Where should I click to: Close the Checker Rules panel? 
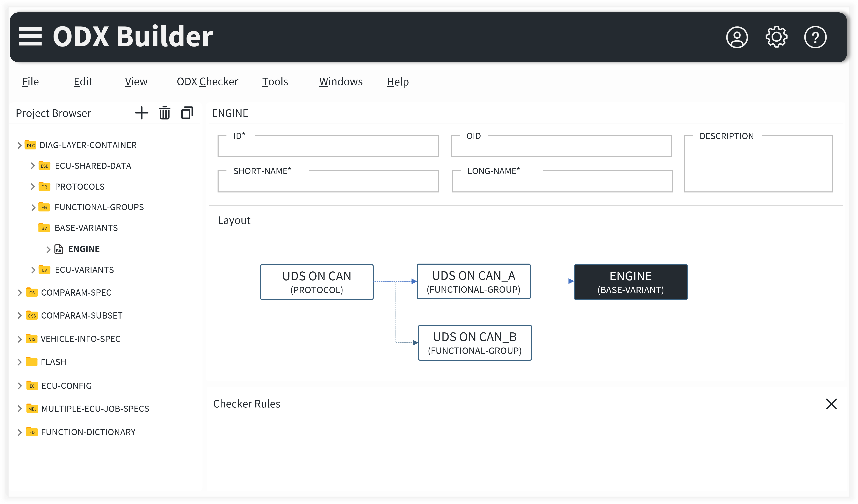tap(831, 404)
